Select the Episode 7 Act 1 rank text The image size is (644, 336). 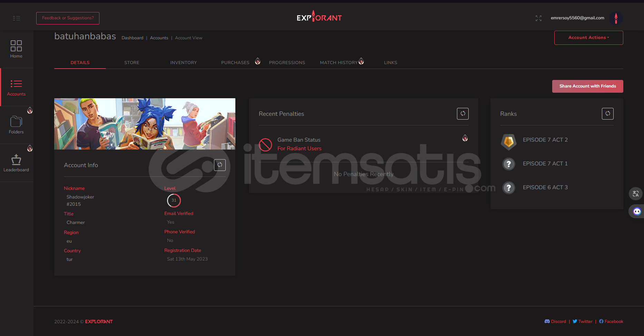545,164
